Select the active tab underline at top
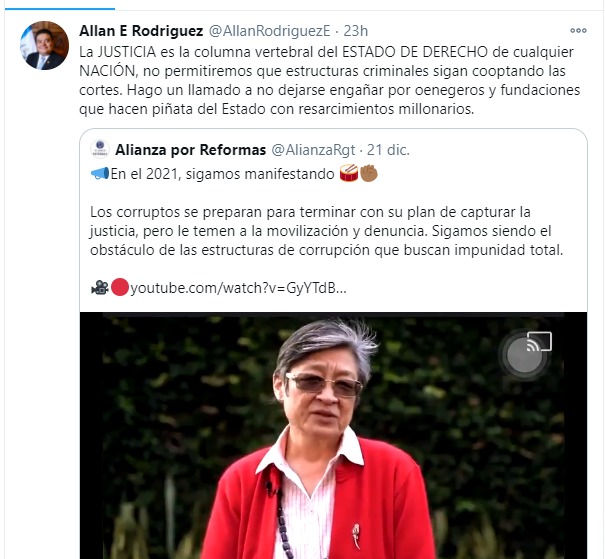 pos(60,8)
